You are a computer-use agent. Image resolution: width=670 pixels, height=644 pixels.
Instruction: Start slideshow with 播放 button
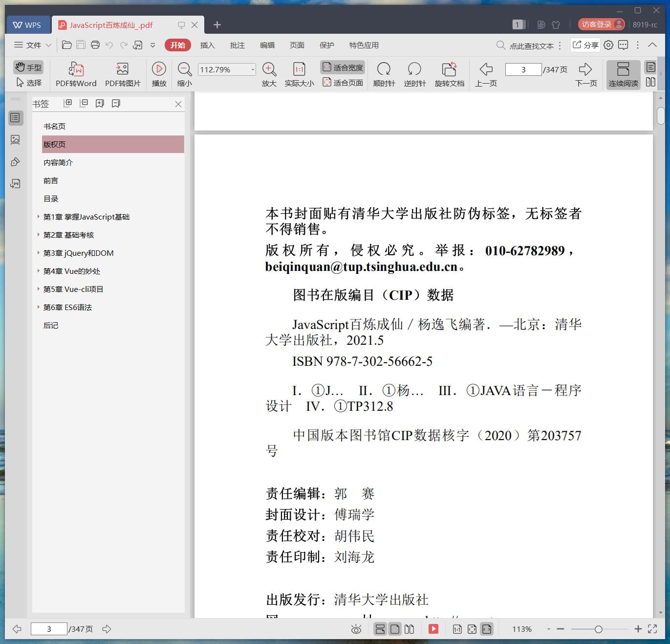pos(159,75)
